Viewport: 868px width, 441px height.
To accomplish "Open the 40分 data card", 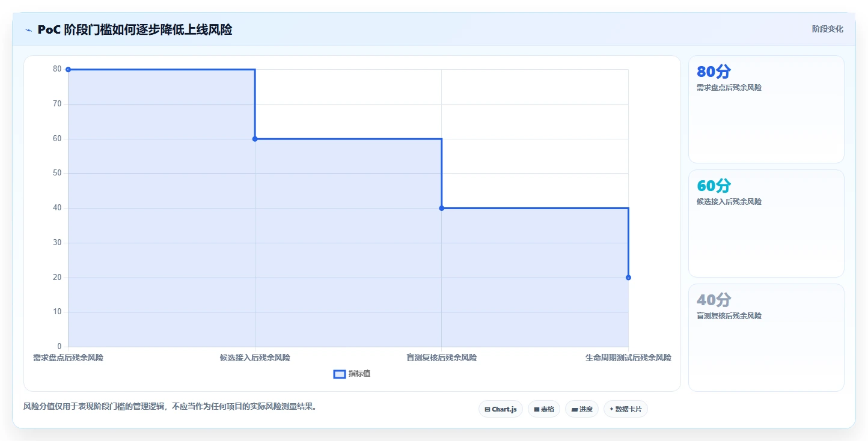I will tap(766, 338).
